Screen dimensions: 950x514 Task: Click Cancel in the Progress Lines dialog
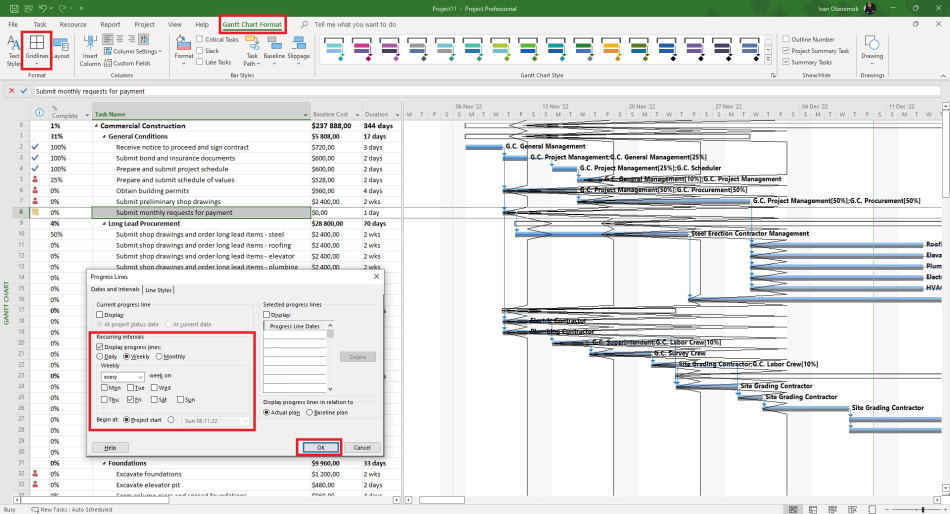click(362, 447)
